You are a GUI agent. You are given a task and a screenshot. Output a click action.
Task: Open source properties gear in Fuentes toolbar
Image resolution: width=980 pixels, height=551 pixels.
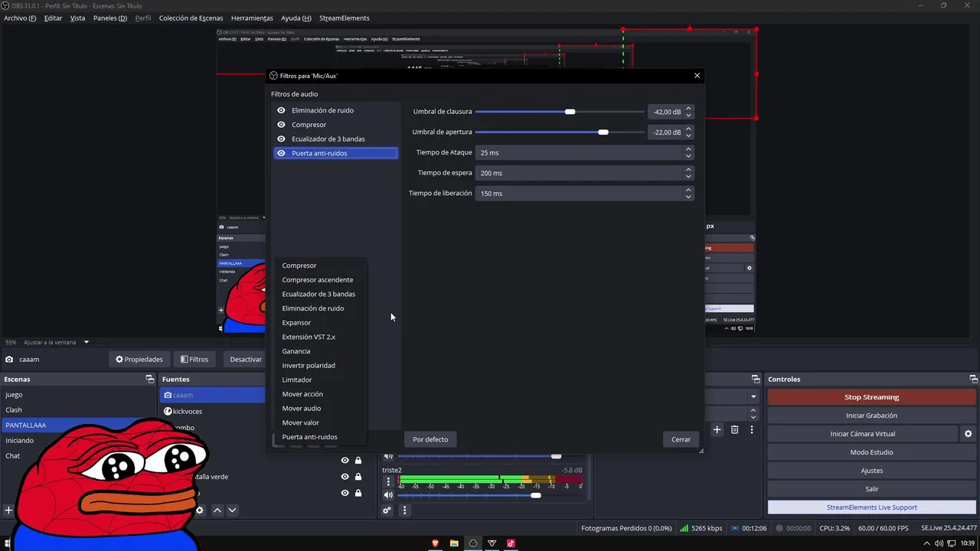pos(200,510)
